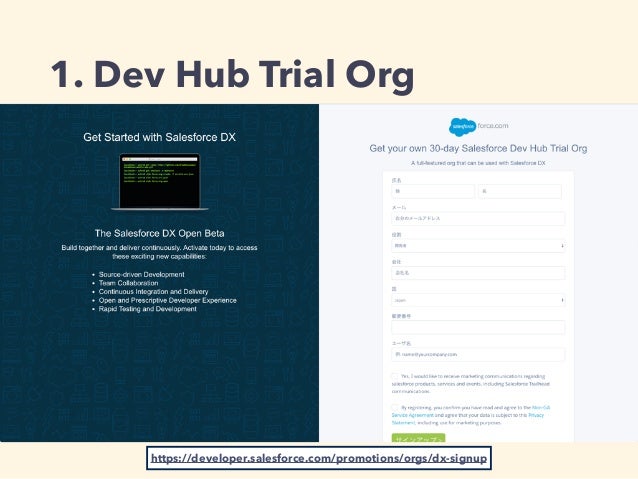Click 'Rapid Testing and Development' bullet

coord(148,309)
